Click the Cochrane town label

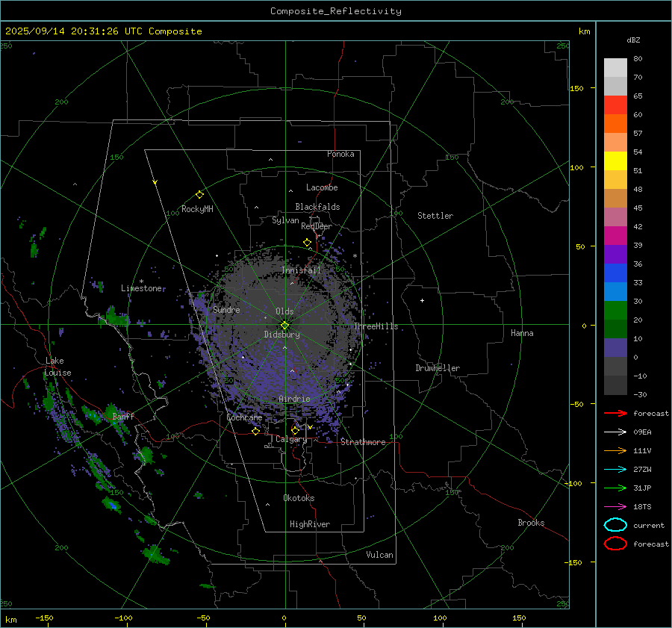244,417
